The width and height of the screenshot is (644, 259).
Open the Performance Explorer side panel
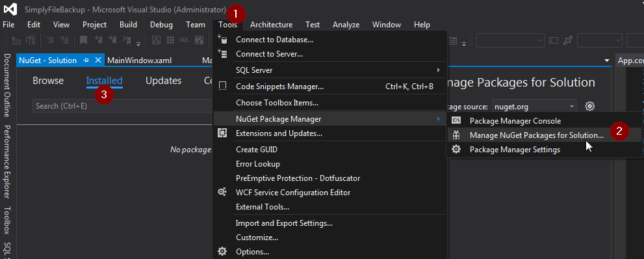(x=7, y=162)
